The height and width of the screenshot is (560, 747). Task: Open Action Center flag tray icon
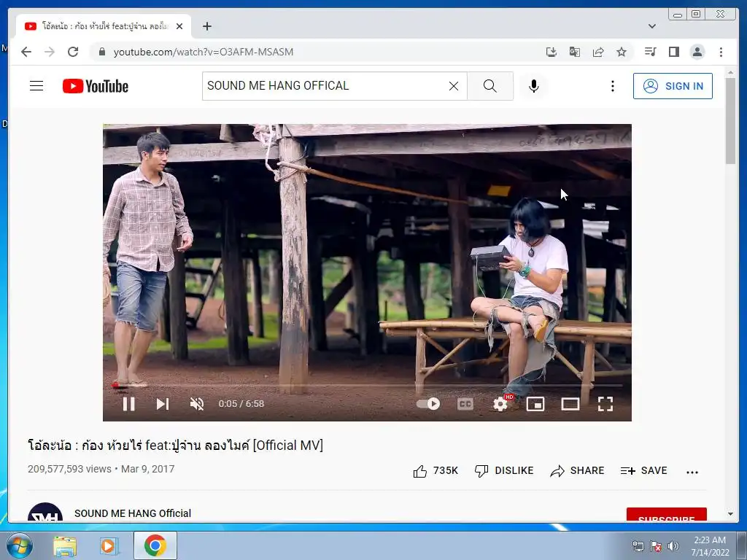(656, 546)
